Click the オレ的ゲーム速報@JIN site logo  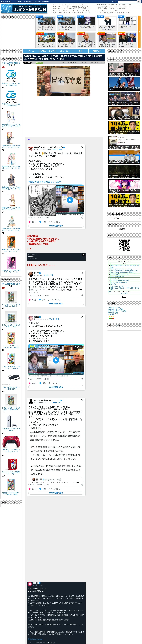pos(24,9)
